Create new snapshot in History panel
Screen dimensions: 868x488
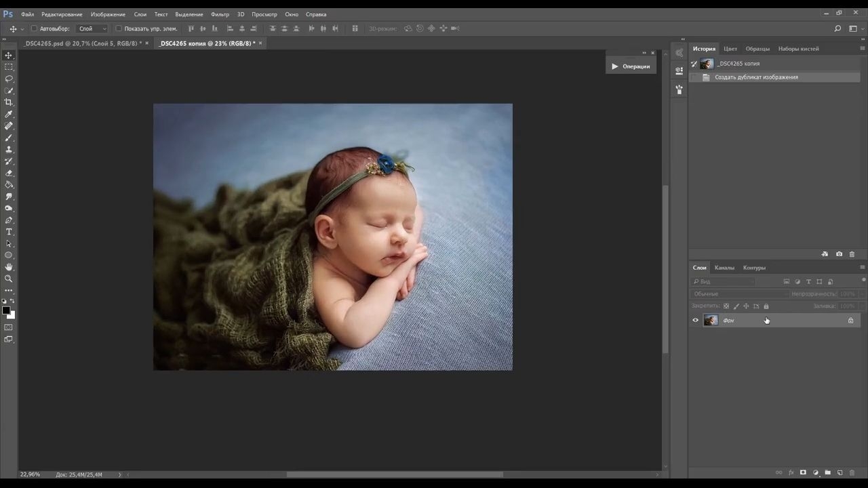point(839,254)
